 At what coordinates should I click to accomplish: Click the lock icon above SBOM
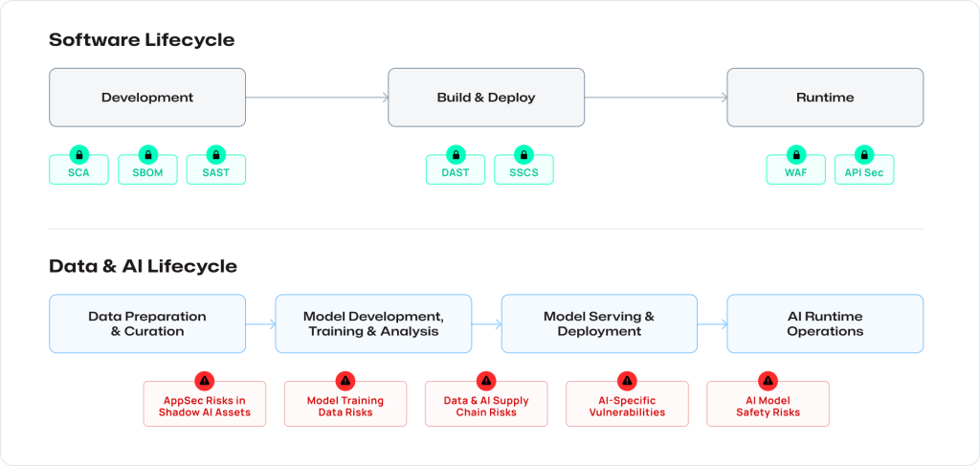(147, 154)
